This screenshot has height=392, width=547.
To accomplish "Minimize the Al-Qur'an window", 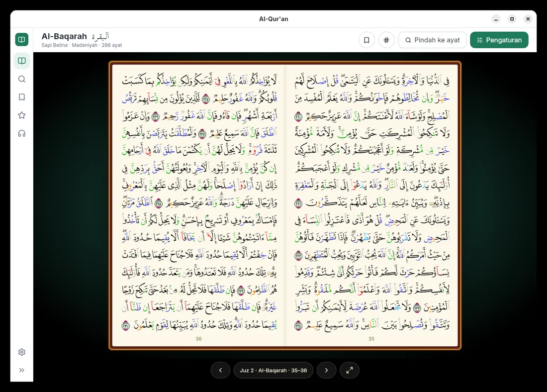I will point(496,19).
